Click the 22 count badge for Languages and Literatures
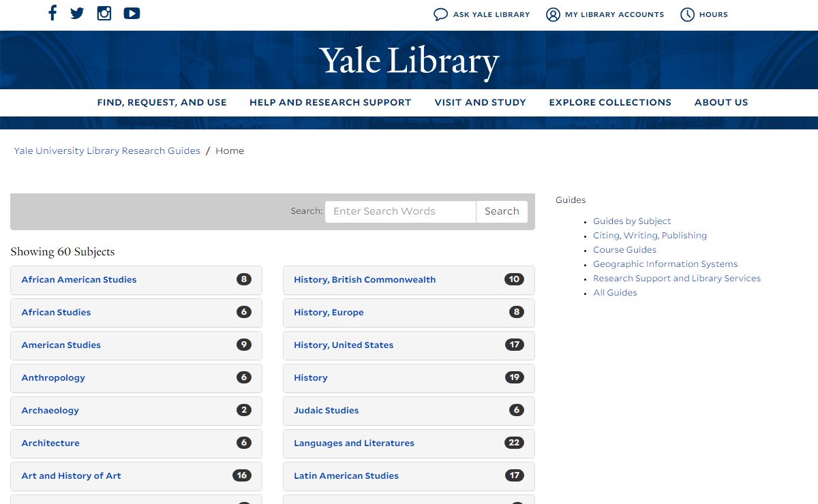The image size is (818, 504). [514, 443]
